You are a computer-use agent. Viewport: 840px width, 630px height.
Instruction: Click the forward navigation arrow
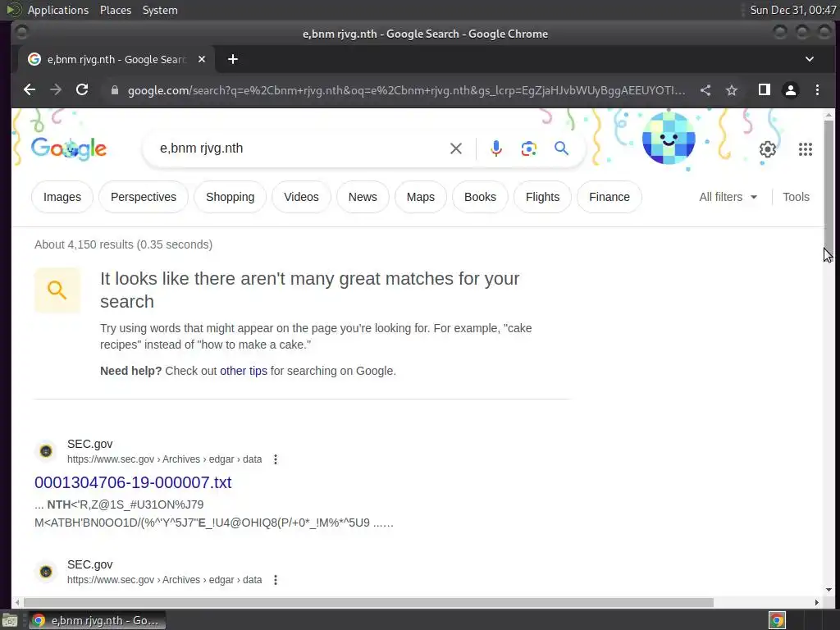tap(56, 90)
